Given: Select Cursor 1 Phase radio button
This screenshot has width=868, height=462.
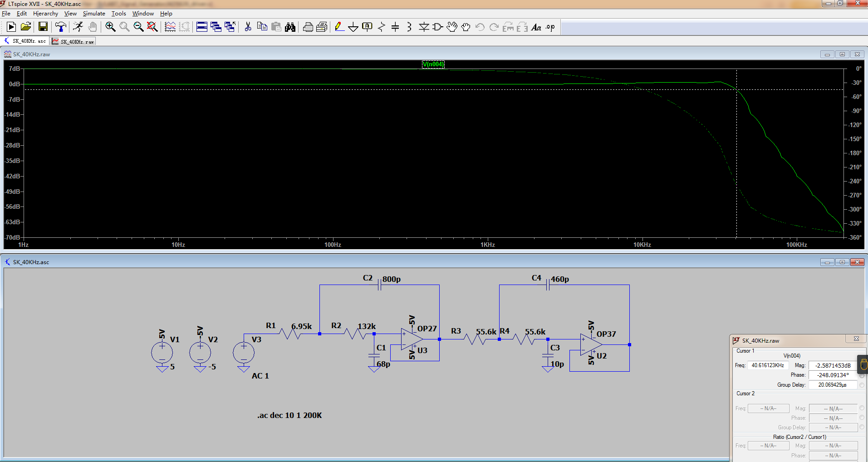Looking at the screenshot, I should (862, 375).
